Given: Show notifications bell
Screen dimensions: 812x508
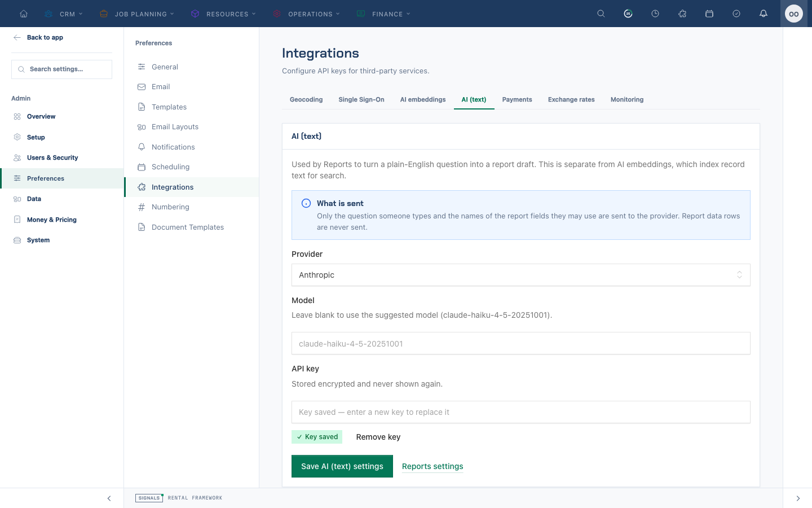Looking at the screenshot, I should 764,14.
